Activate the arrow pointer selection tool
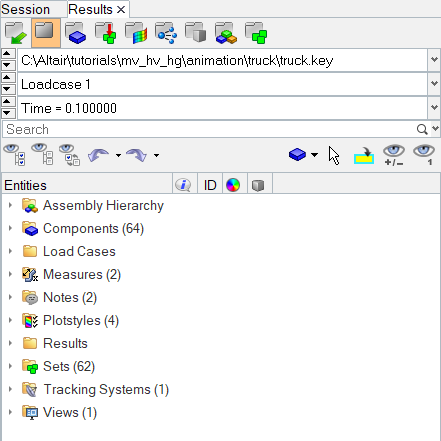This screenshot has width=441, height=441. click(x=334, y=155)
